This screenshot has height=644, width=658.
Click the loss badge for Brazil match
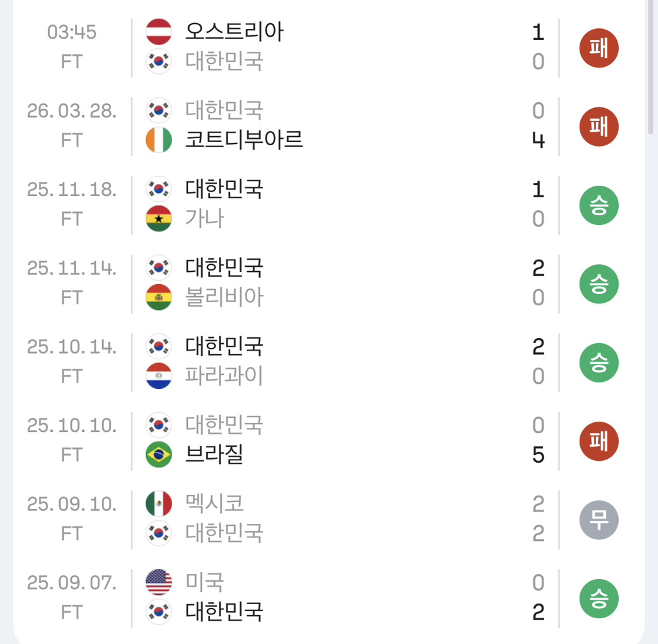598,442
